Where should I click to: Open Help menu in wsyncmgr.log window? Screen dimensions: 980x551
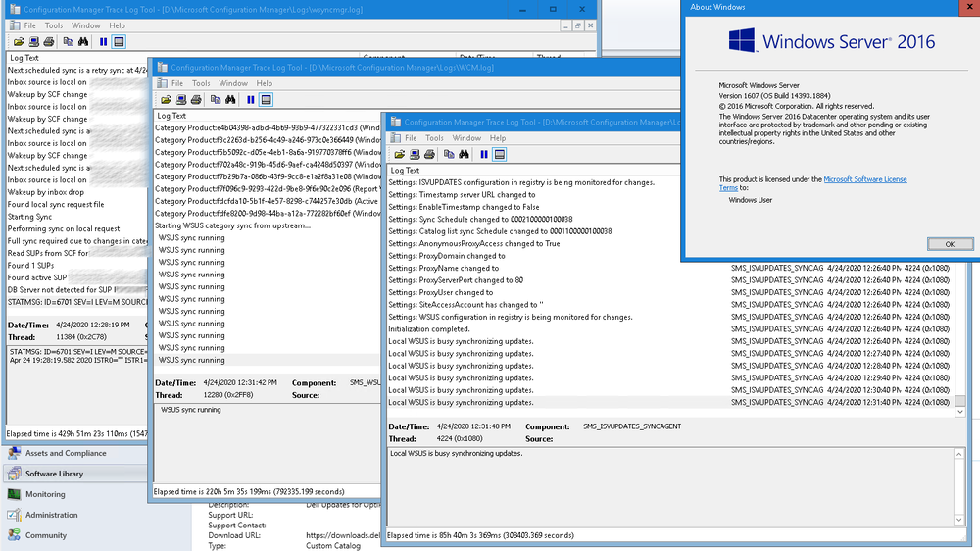pyautogui.click(x=118, y=25)
